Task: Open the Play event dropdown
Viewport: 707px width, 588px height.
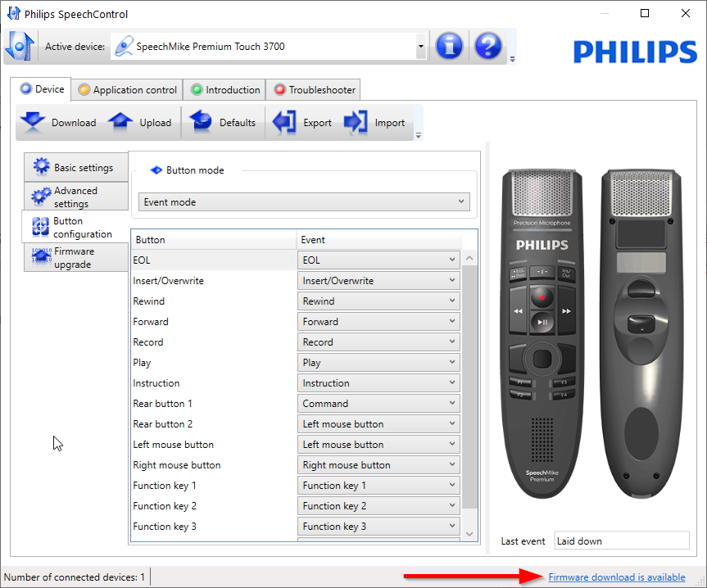Action: pos(378,362)
